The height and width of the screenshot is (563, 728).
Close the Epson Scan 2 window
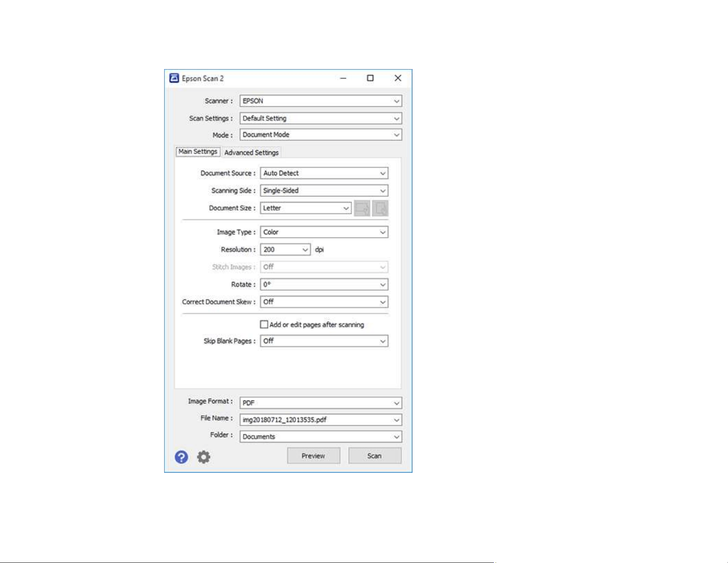pyautogui.click(x=398, y=78)
